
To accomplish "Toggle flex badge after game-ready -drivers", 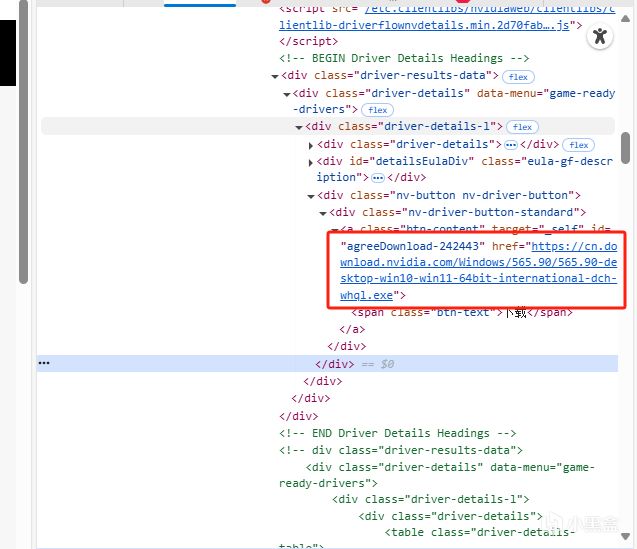I will (377, 110).
